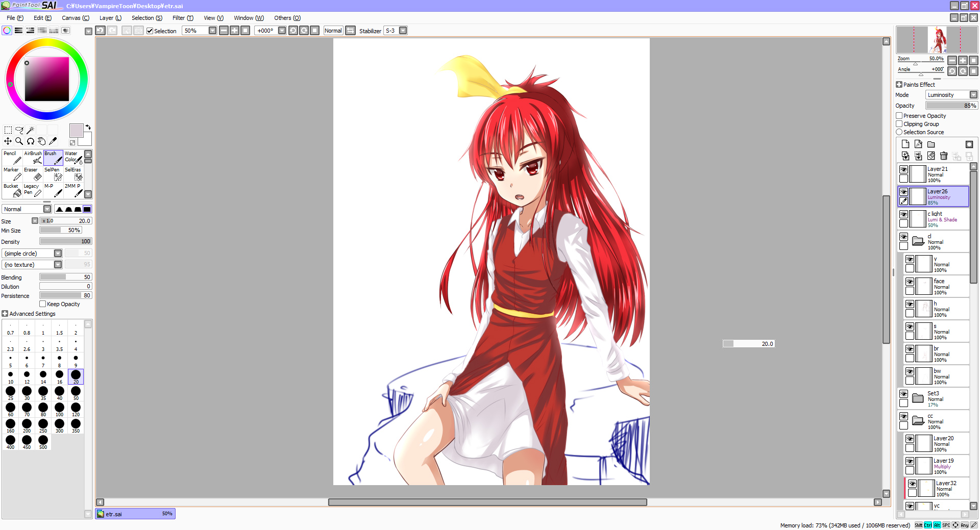
Task: Delete the selected layer with trash icon
Action: (x=944, y=156)
